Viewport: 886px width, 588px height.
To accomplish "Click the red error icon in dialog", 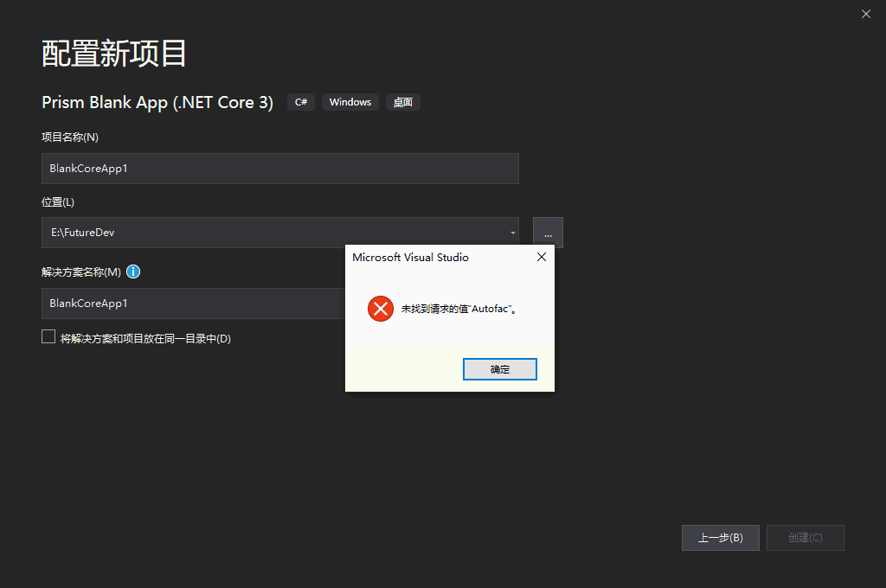I will tap(381, 309).
